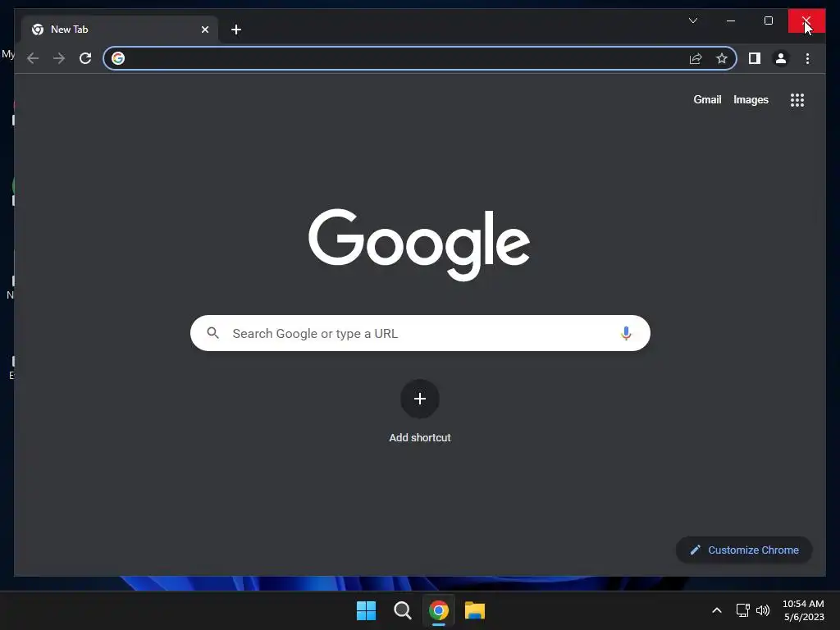This screenshot has width=840, height=630.
Task: Open network status in system tray
Action: 742,610
